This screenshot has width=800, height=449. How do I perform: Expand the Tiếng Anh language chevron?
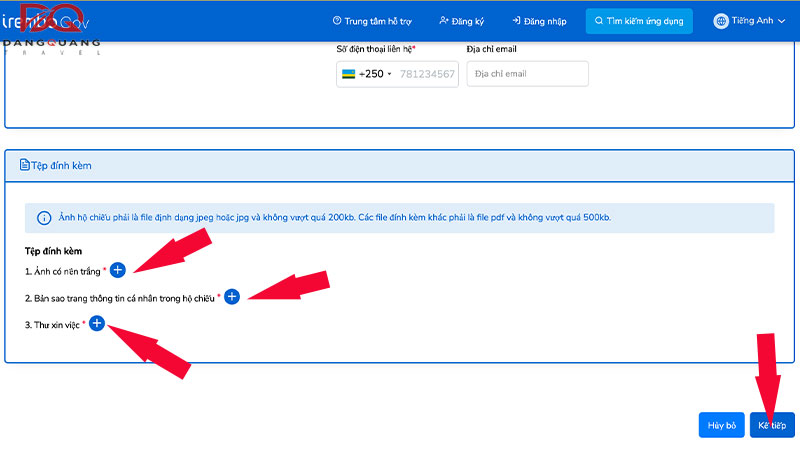point(780,21)
